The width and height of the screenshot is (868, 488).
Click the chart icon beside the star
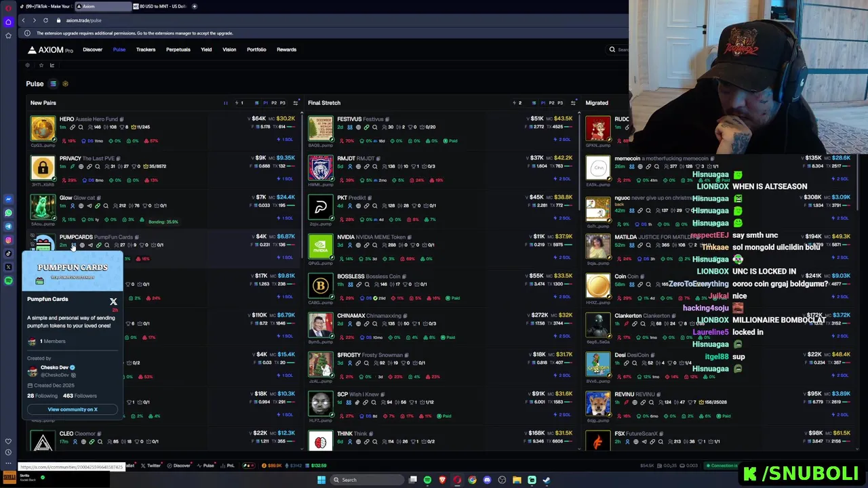[x=52, y=65]
